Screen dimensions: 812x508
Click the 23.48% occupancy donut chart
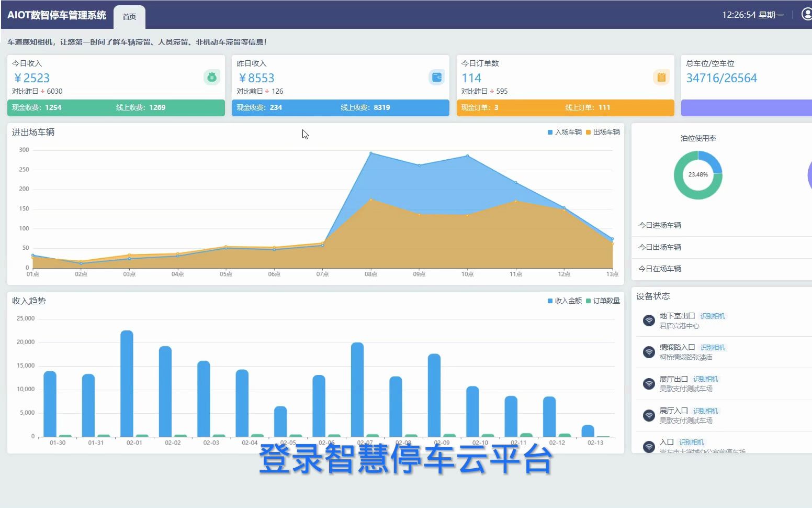698,175
